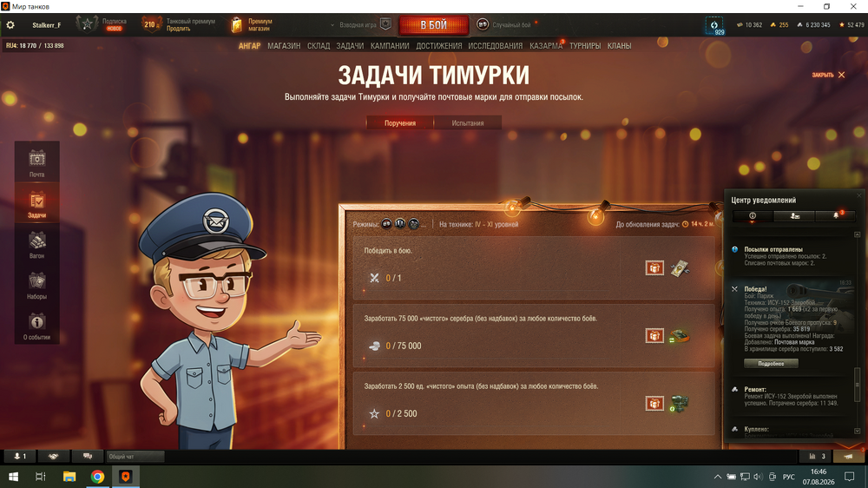
Task: Select the bell alerts notifications tab
Action: (836, 216)
